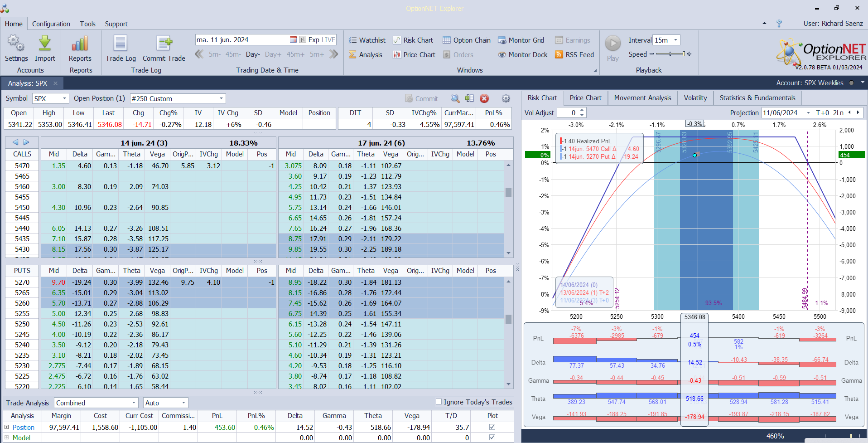Click the Day+ step forward button
The width and height of the screenshot is (868, 443).
click(273, 54)
